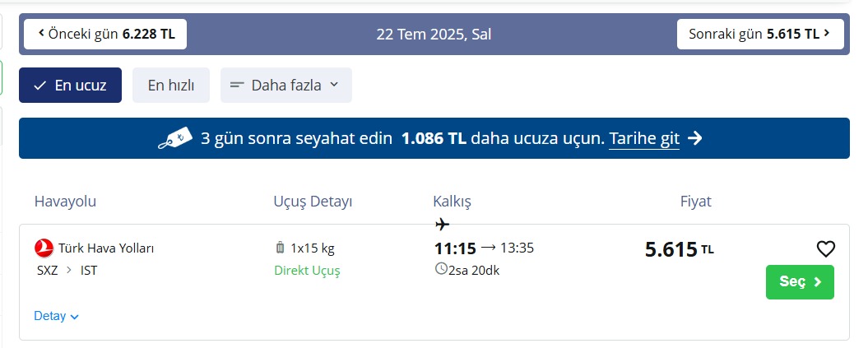The height and width of the screenshot is (348, 868).
Task: Click the Türk Hava Yolları airline logo
Action: pyautogui.click(x=44, y=248)
